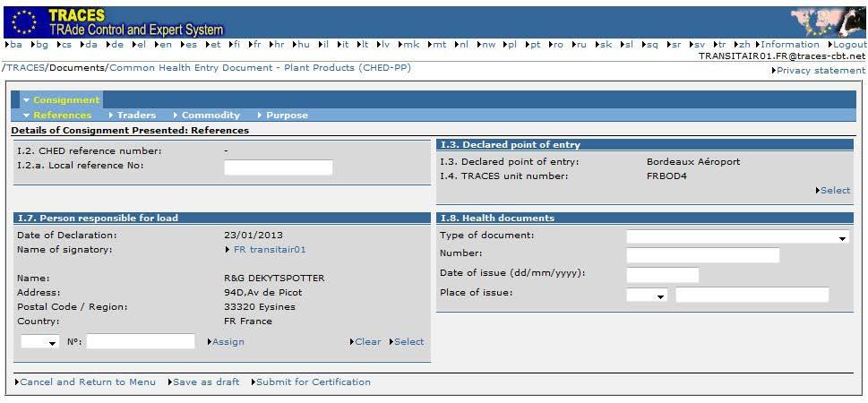Click the Assign link

pos(226,342)
